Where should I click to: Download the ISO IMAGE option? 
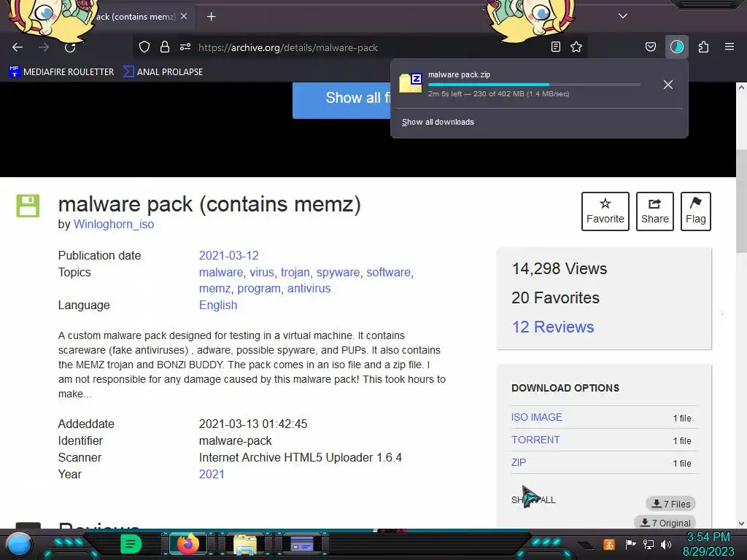point(536,417)
